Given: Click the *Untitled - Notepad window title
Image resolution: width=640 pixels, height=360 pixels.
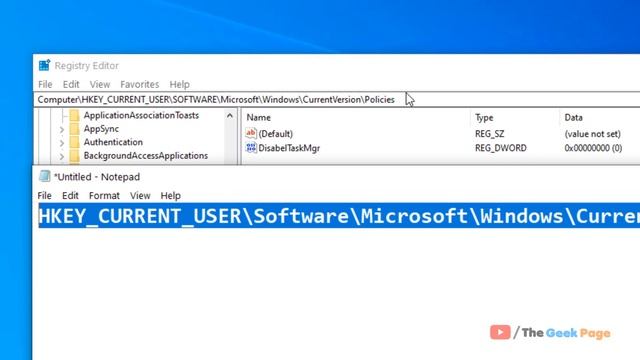Looking at the screenshot, I should coord(97,177).
